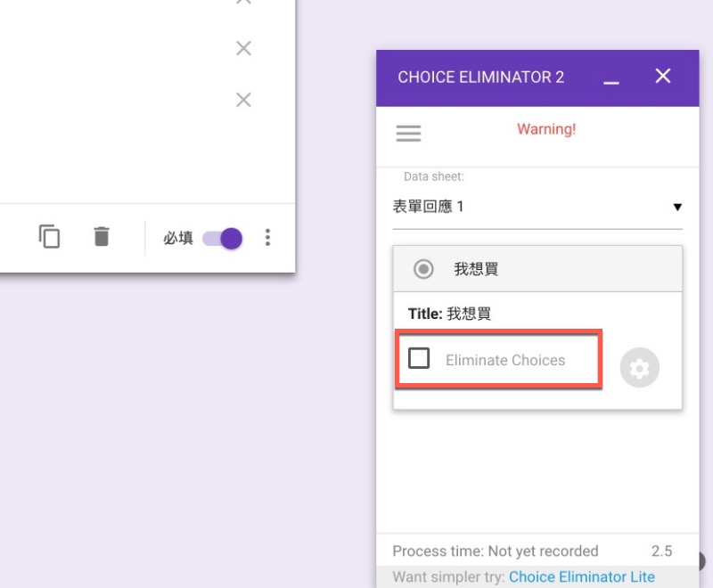Open the three-dot more options menu
The height and width of the screenshot is (588, 713).
click(x=267, y=237)
